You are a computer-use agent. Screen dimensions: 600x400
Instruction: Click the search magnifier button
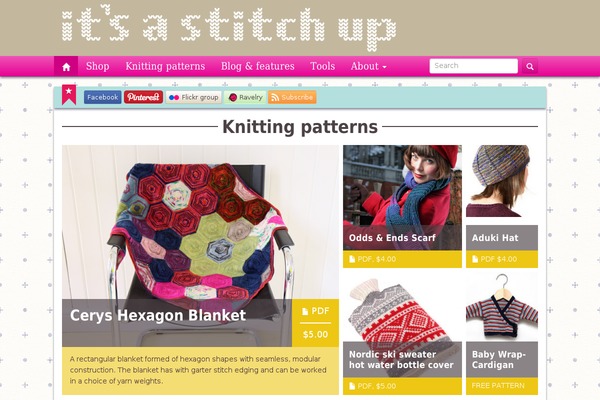click(x=530, y=66)
